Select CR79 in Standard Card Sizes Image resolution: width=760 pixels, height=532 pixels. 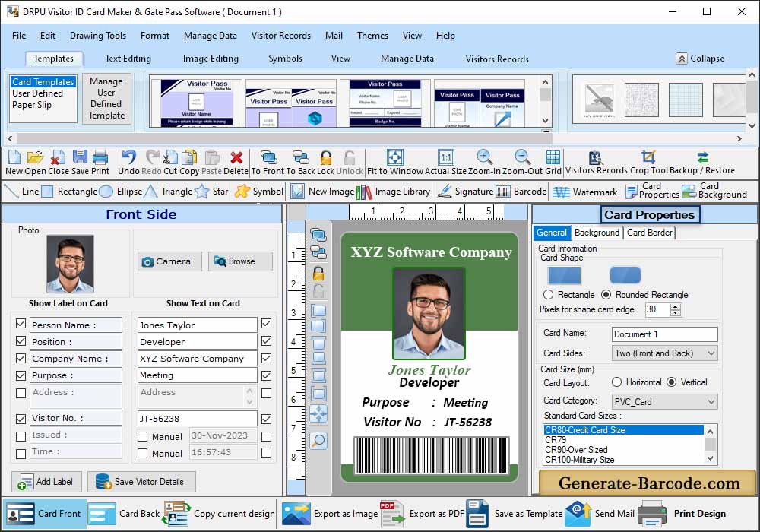624,440
